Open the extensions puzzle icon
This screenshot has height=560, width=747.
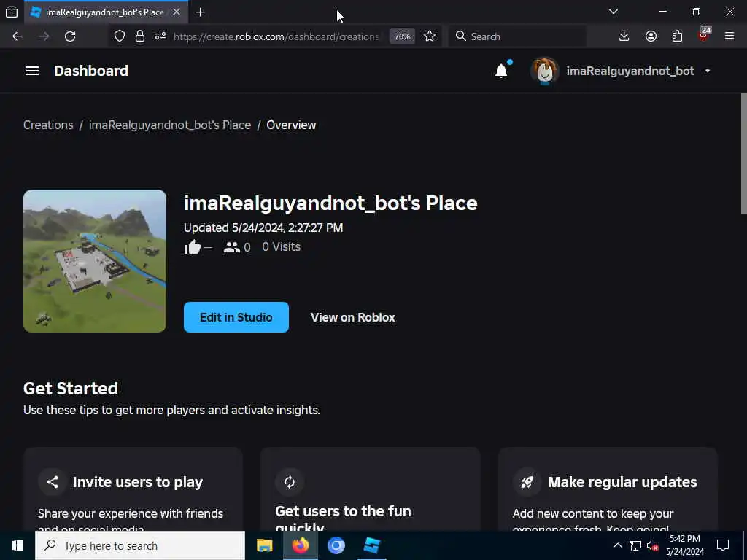click(x=677, y=36)
